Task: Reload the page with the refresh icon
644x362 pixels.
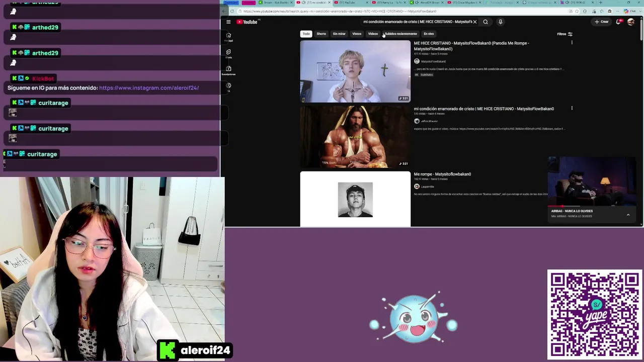Action: tap(232, 11)
